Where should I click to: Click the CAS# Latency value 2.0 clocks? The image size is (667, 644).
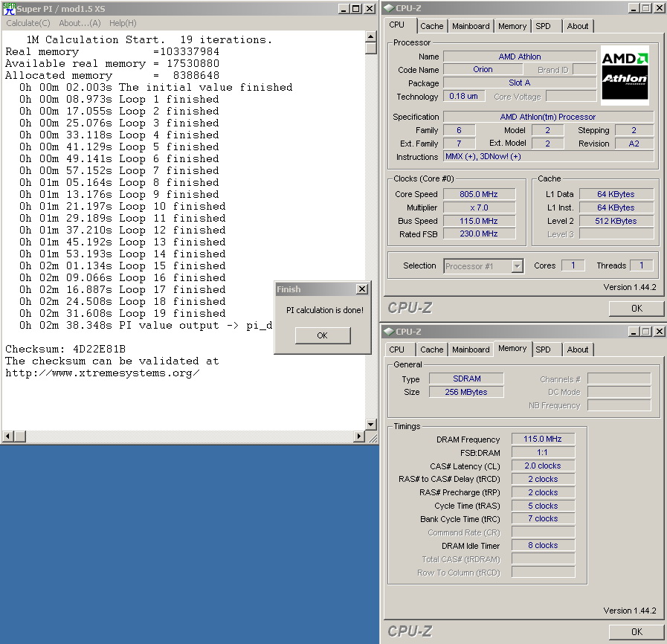click(x=543, y=466)
